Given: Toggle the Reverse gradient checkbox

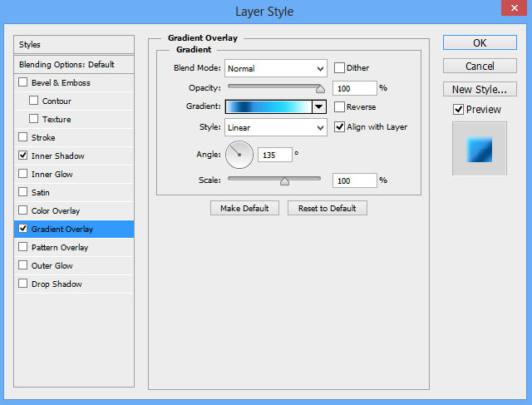Looking at the screenshot, I should [x=340, y=106].
